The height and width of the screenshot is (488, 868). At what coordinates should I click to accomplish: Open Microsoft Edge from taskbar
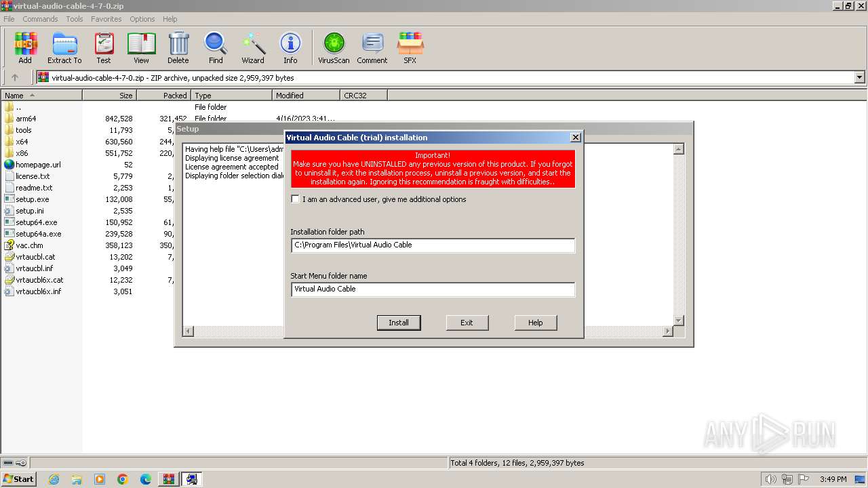[146, 479]
